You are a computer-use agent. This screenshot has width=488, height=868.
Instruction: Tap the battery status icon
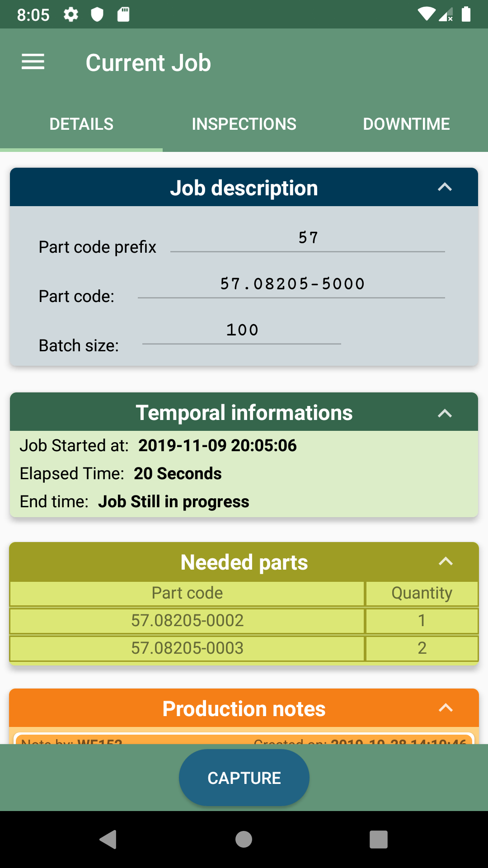(466, 14)
